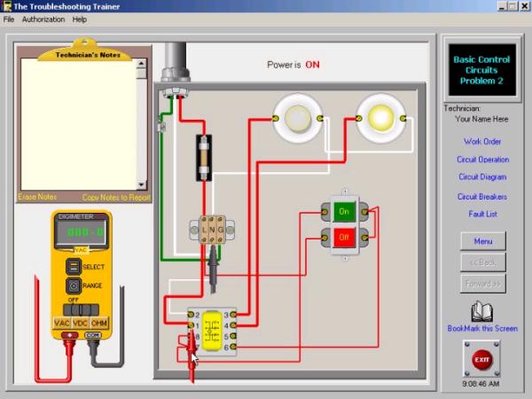Click relay terminal 1

point(191,325)
